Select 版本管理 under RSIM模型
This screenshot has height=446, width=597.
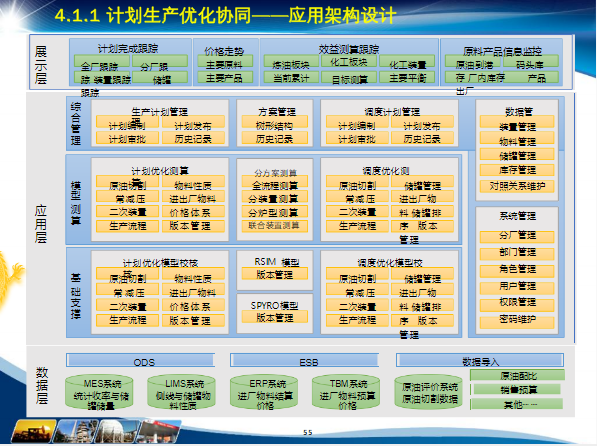275,273
